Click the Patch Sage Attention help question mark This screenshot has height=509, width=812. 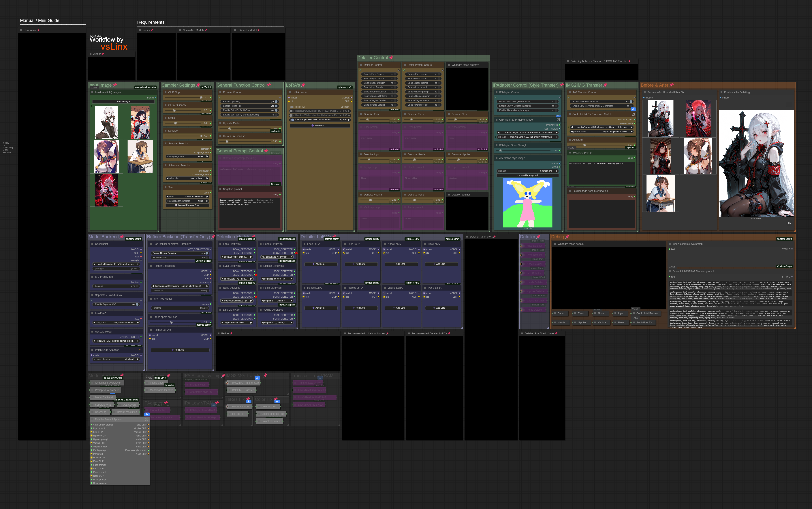[140, 350]
